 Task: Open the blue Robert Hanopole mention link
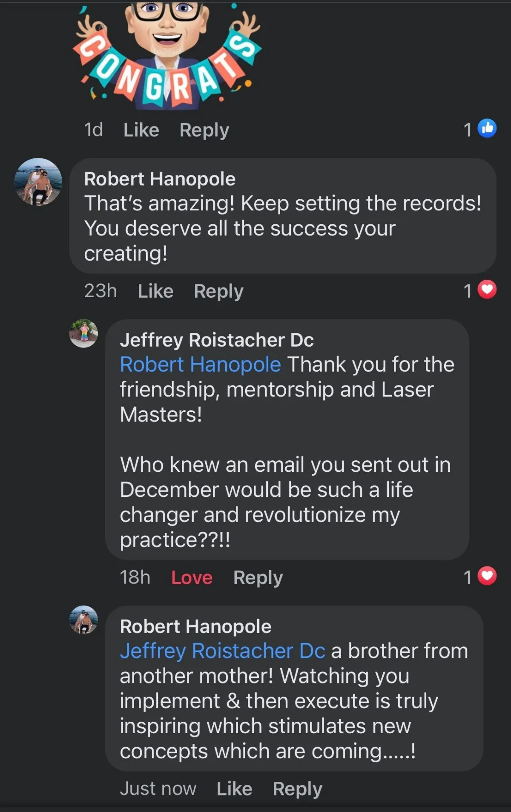pyautogui.click(x=200, y=364)
